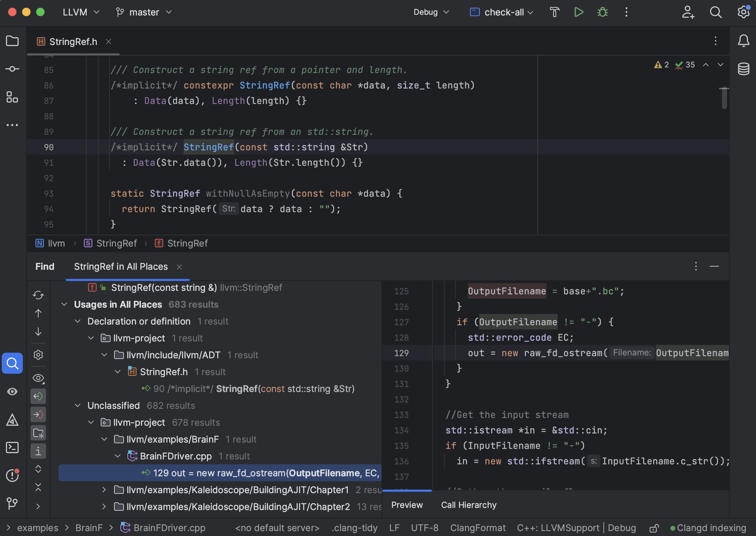Collapse the Unclassified group
This screenshot has height=536, width=756.
78,406
